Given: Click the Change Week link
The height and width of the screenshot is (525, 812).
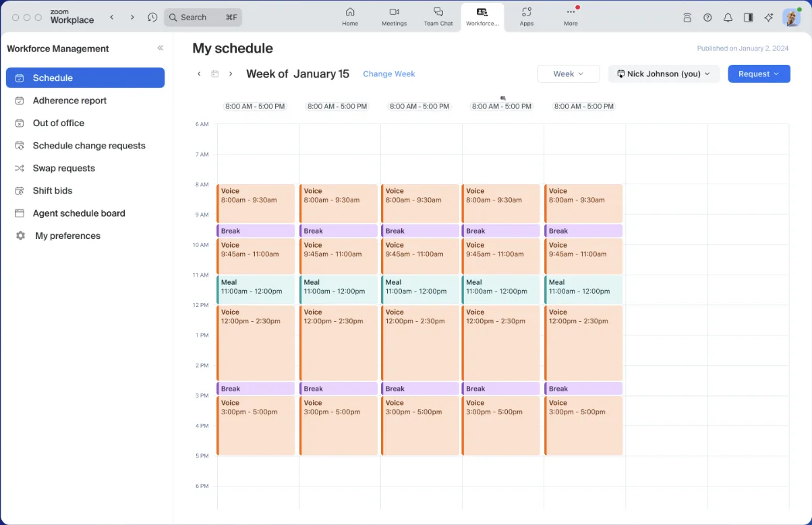Looking at the screenshot, I should click(388, 74).
